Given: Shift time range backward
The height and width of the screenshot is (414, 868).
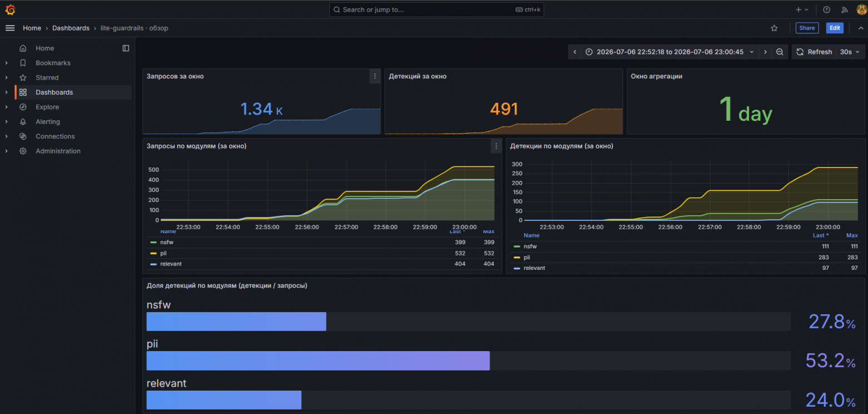Looking at the screenshot, I should (575, 52).
